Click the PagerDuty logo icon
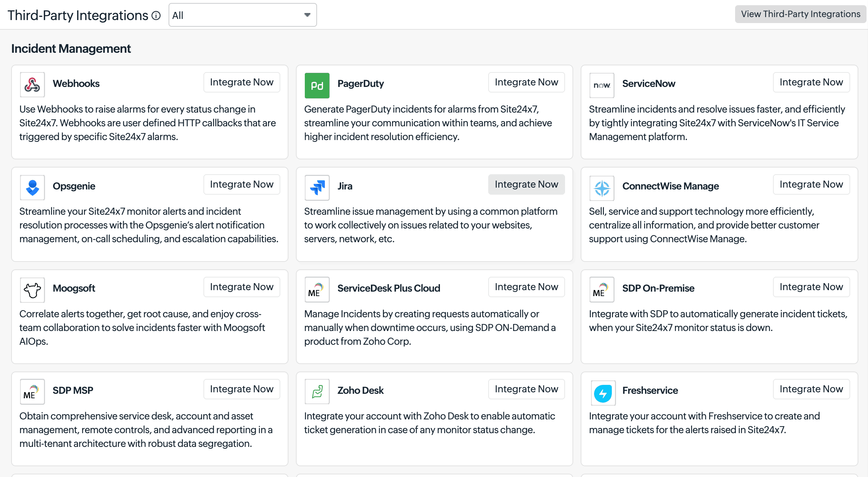 (317, 85)
